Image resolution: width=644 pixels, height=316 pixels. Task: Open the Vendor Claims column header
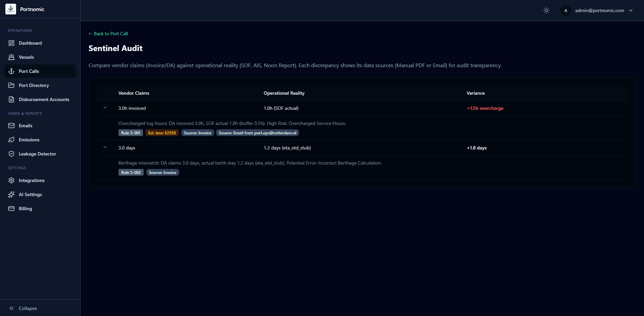[134, 93]
